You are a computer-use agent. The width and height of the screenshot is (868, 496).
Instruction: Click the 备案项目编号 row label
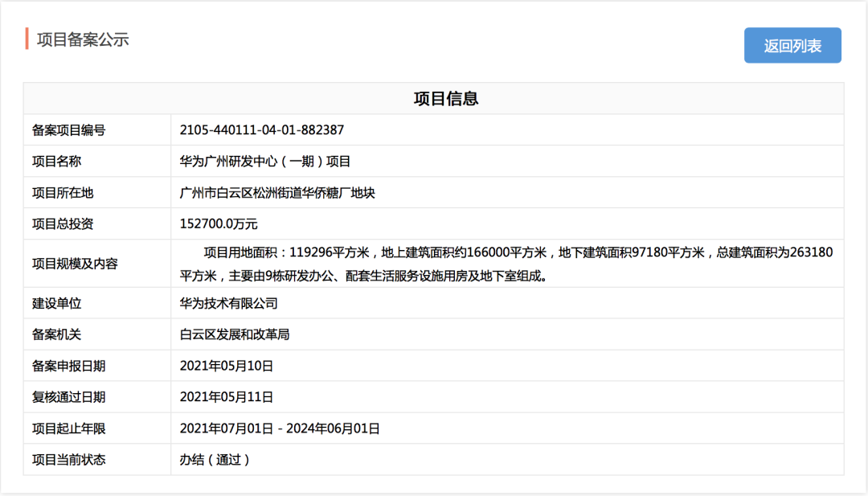click(x=69, y=130)
